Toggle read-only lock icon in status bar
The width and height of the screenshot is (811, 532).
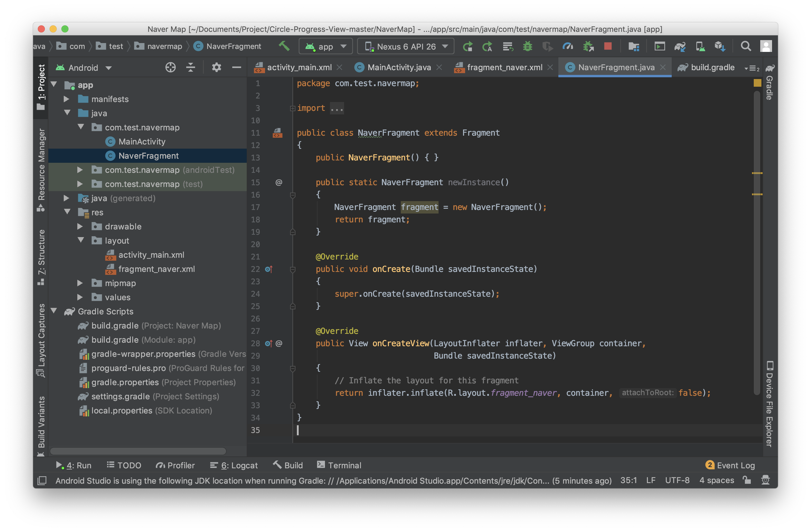click(747, 480)
